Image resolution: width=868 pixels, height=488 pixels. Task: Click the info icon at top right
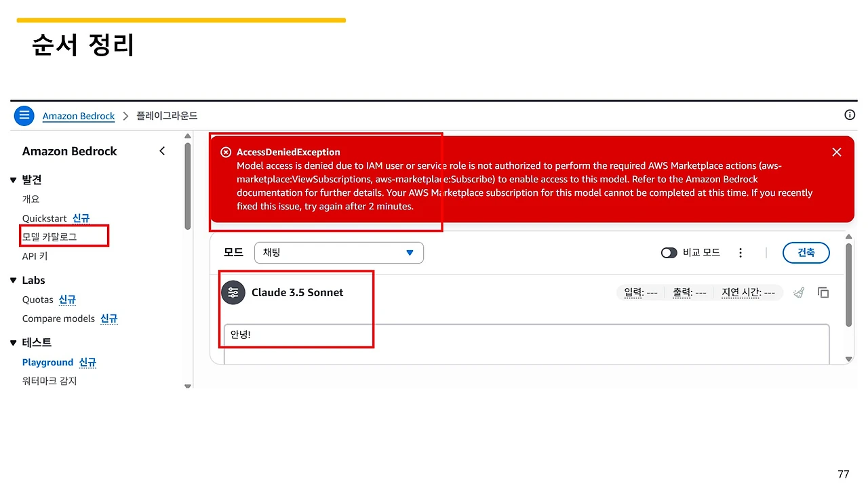coord(850,115)
